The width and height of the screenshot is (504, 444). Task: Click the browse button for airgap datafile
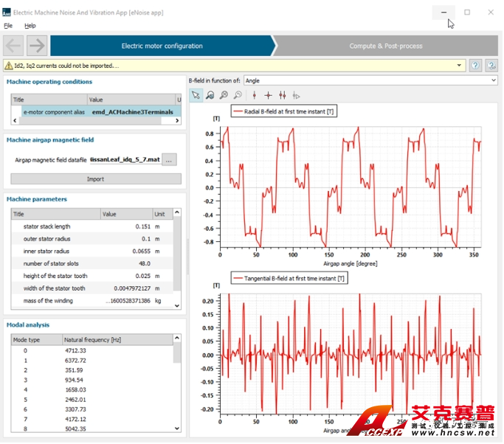[170, 159]
